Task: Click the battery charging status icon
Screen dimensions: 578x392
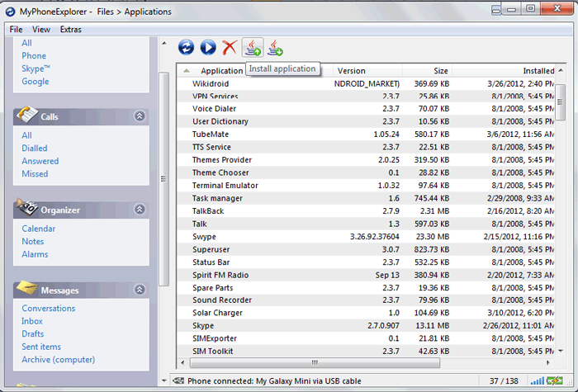Action: pyautogui.click(x=555, y=380)
